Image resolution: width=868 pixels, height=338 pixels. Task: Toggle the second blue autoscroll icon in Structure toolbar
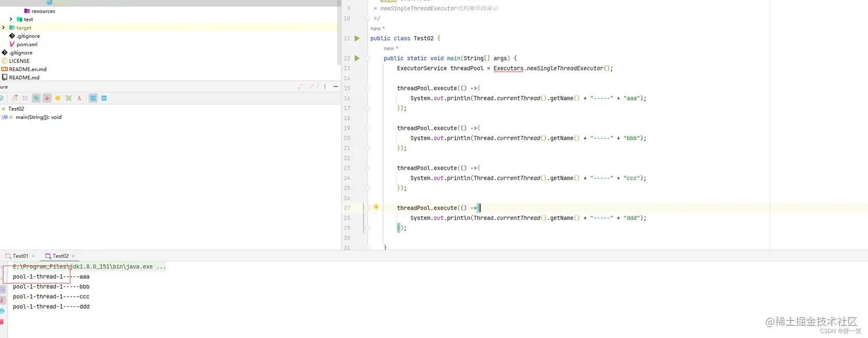[104, 98]
